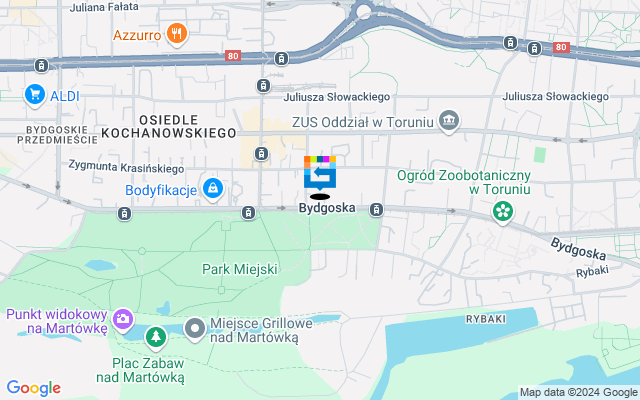Click the Bydgoskie Przedmieście district label
Viewport: 640px width, 400px height.
pos(57,135)
